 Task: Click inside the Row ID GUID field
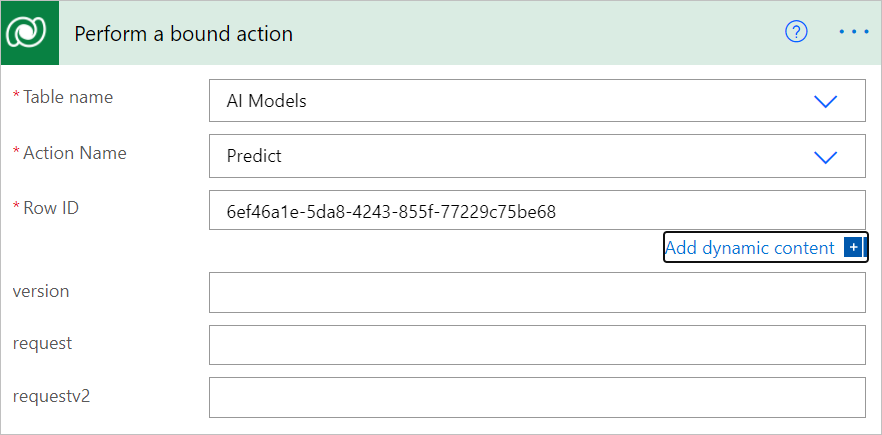click(x=537, y=210)
